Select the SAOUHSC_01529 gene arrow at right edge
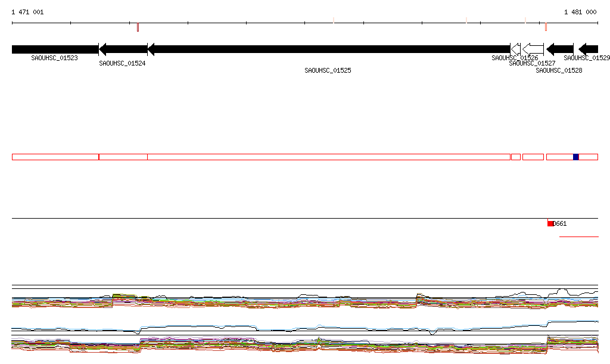The width and height of the screenshot is (610, 364). pos(588,49)
